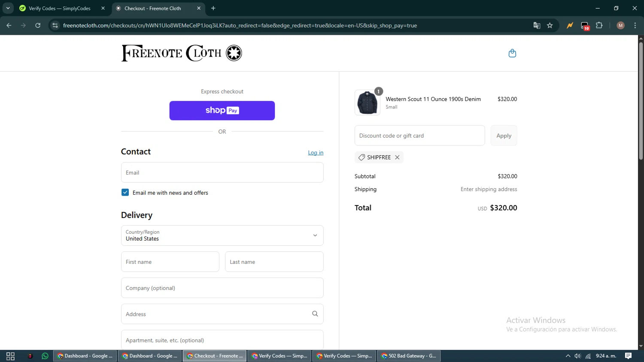Switch to first Dashboard - Google taskbar window

coord(85,356)
